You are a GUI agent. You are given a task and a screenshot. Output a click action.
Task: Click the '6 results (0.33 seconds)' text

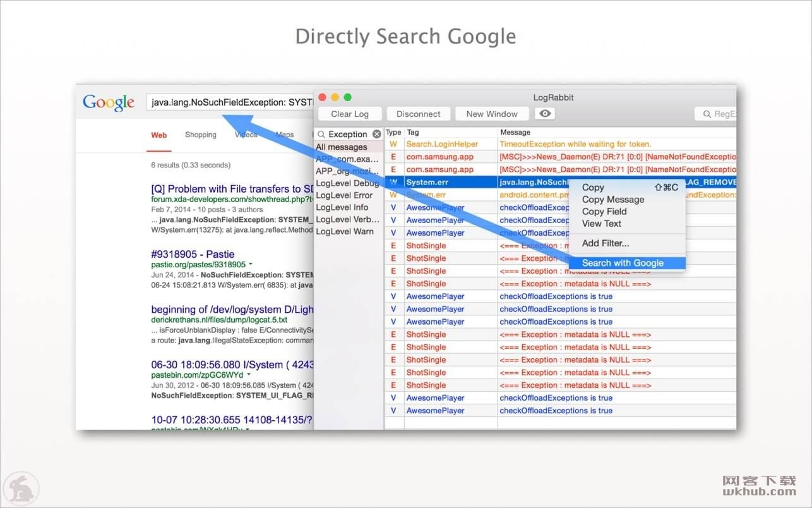coord(191,165)
